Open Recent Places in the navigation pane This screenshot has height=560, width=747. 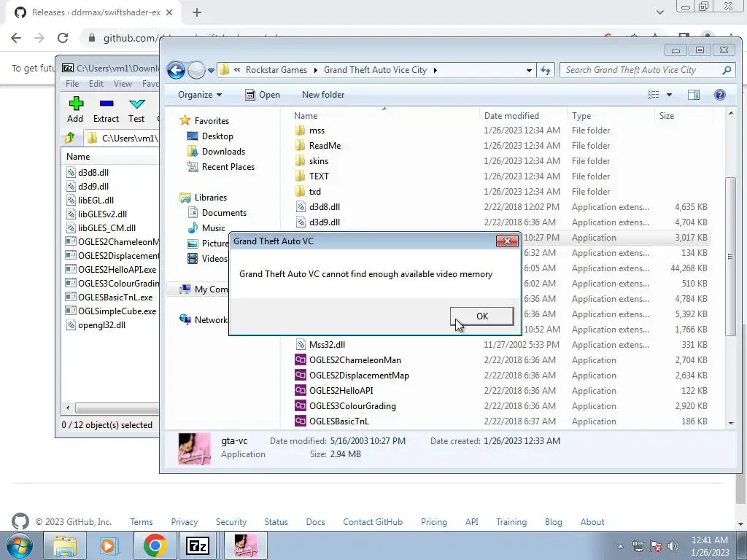pyautogui.click(x=221, y=167)
